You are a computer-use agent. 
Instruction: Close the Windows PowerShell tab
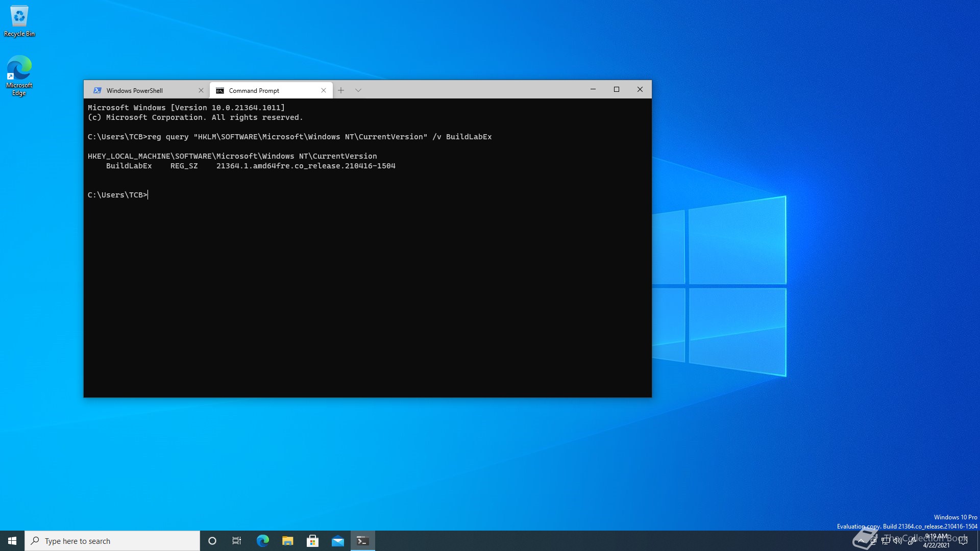(201, 90)
